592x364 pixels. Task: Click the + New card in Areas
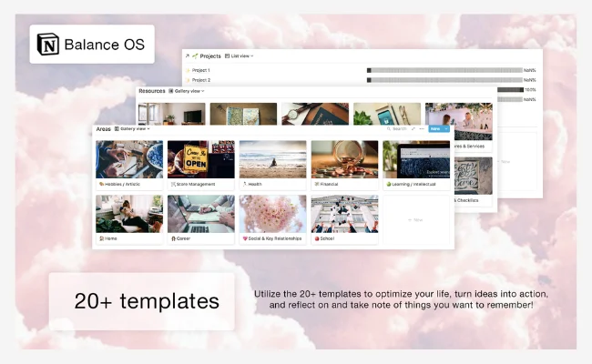point(416,219)
